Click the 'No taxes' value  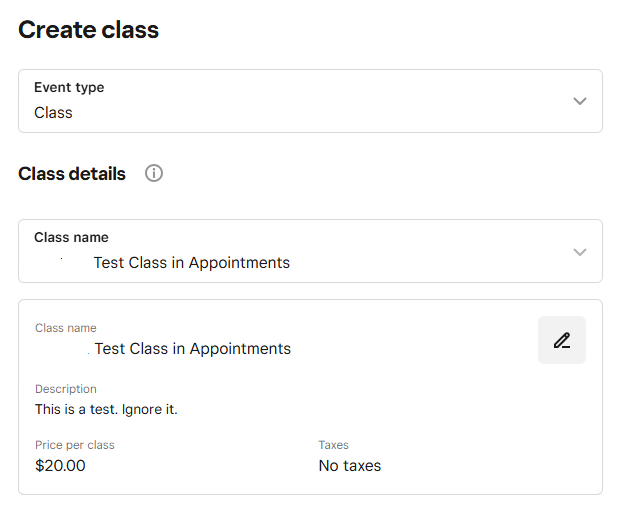tap(350, 466)
